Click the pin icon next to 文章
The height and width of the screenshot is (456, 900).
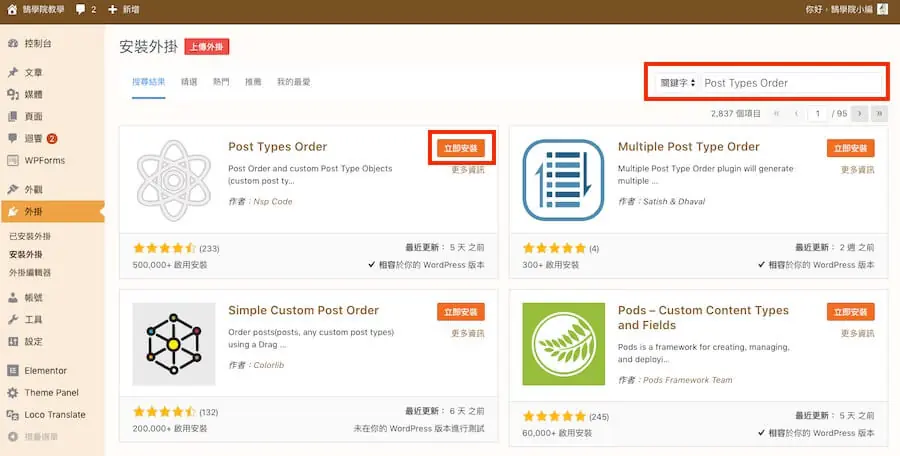coord(13,72)
